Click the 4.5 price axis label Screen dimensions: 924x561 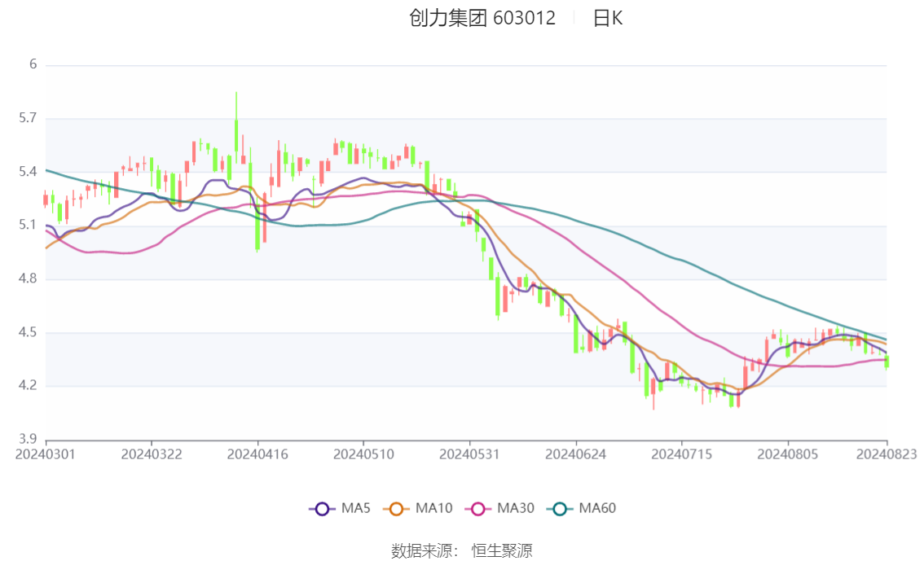click(28, 332)
